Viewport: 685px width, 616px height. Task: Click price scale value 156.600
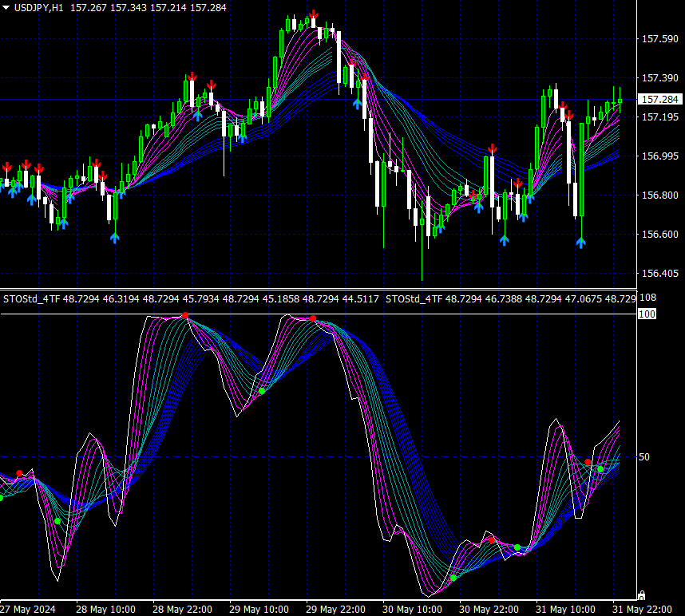pos(659,235)
